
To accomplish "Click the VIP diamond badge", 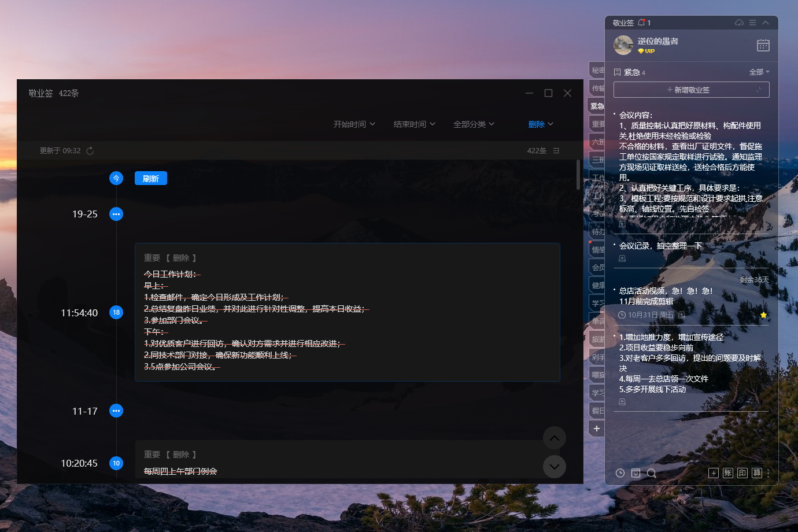I will 646,51.
